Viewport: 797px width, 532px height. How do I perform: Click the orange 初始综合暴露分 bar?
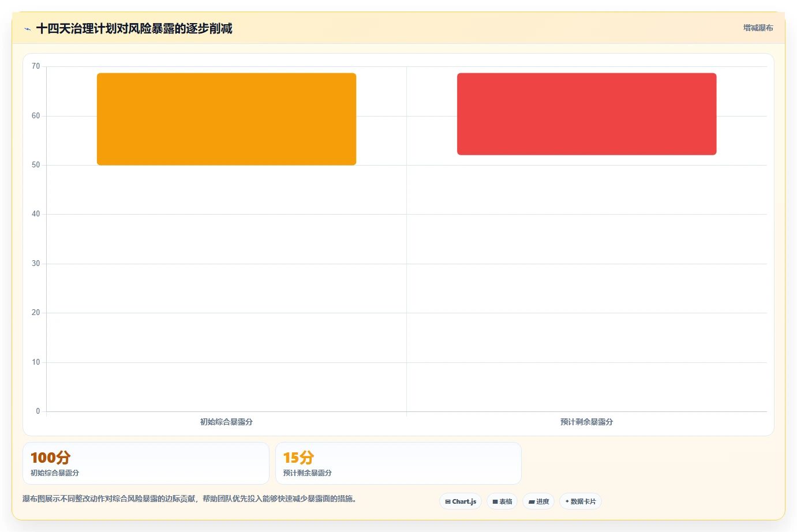click(x=226, y=119)
